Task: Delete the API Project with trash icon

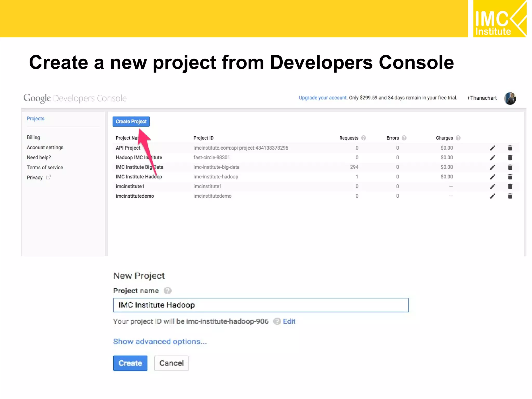Action: tap(510, 148)
